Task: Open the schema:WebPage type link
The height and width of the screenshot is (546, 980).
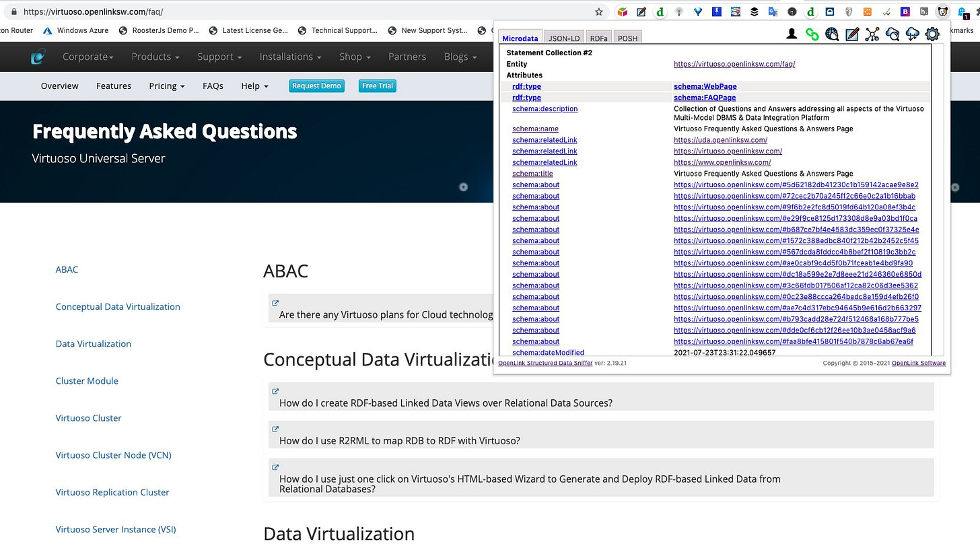Action: 705,86
